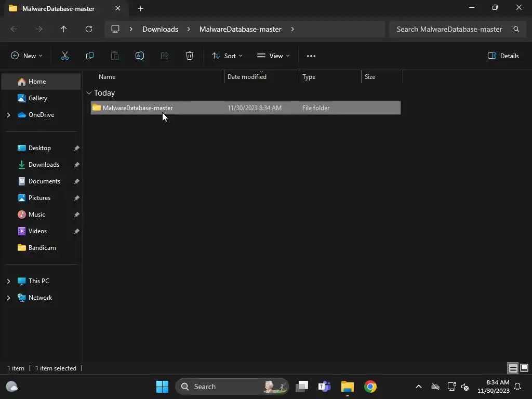Click the taskbar Search box
This screenshot has width=532, height=399.
[232, 387]
